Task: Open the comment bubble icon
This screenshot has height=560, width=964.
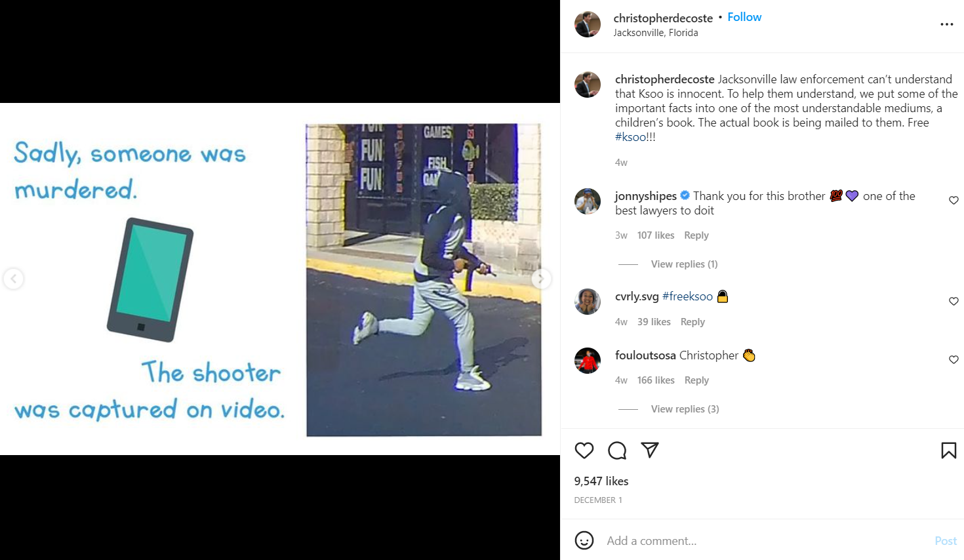Action: [x=617, y=450]
